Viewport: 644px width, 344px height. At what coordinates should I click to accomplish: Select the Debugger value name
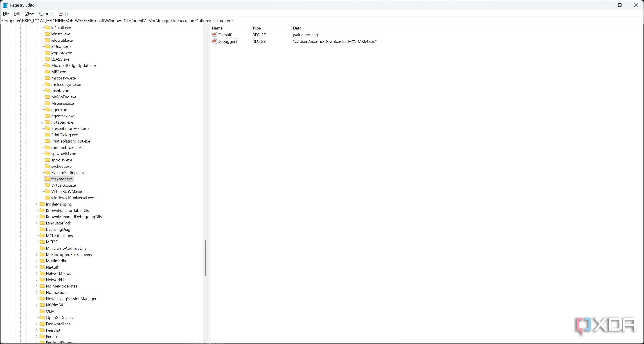pos(226,41)
